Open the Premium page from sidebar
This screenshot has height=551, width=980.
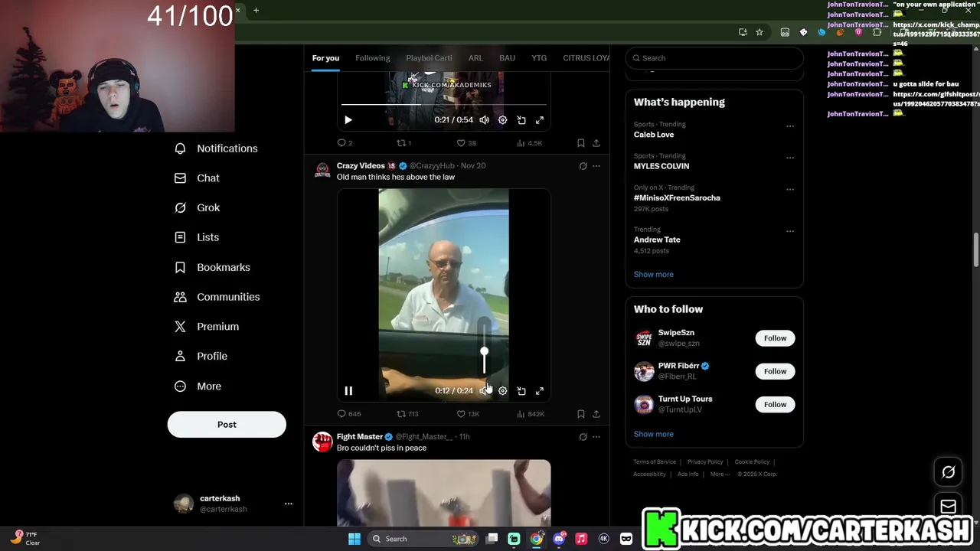pos(207,327)
